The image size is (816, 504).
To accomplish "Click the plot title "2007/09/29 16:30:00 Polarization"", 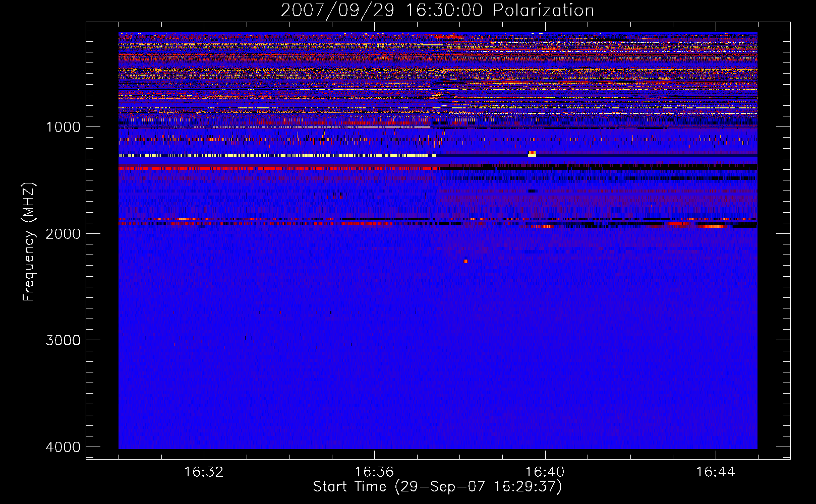I will click(x=437, y=10).
